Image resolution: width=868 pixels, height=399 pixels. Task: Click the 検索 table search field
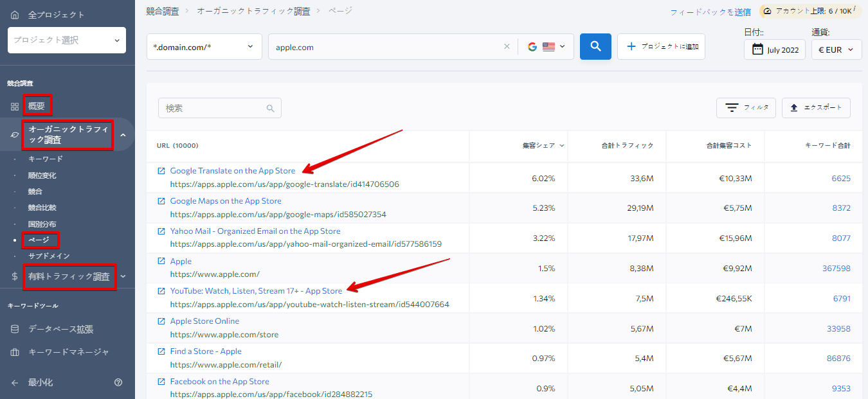[220, 108]
